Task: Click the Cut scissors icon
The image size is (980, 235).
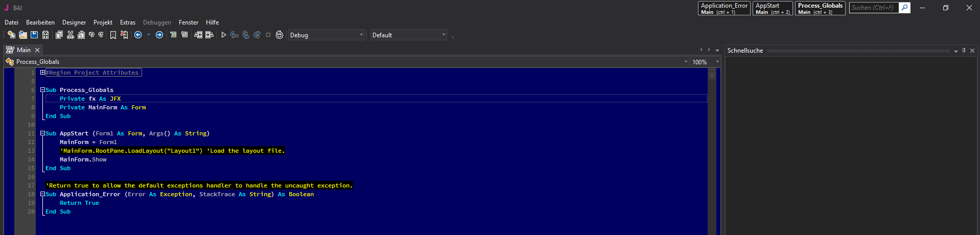Action: click(x=71, y=35)
